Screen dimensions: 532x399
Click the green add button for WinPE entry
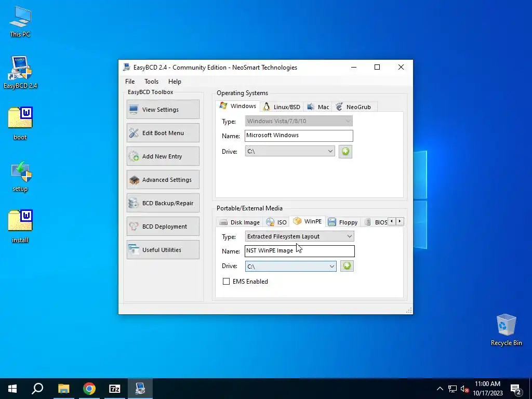point(347,266)
